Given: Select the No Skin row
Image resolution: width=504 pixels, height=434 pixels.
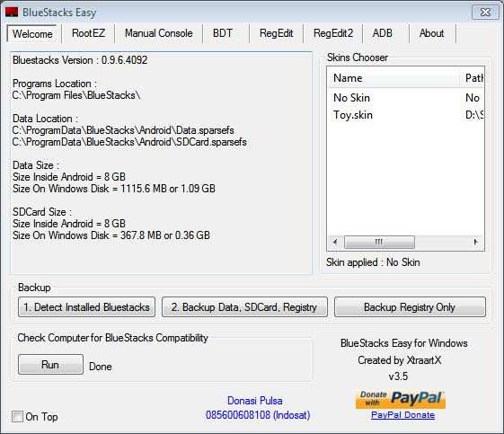Looking at the screenshot, I should [x=406, y=98].
